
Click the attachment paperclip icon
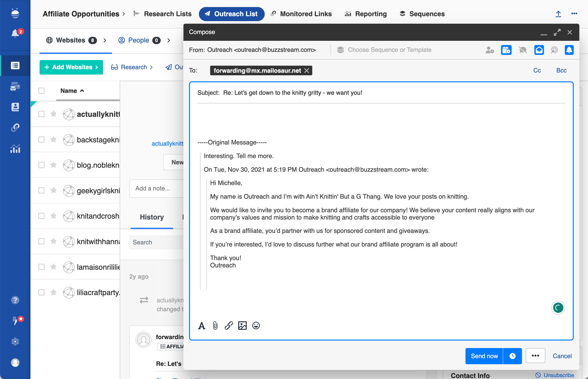tap(215, 326)
